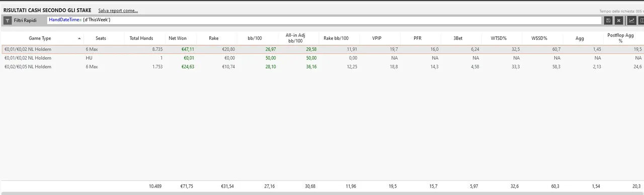
Task: Sort by the Rake bb/100 column header
Action: coord(336,38)
